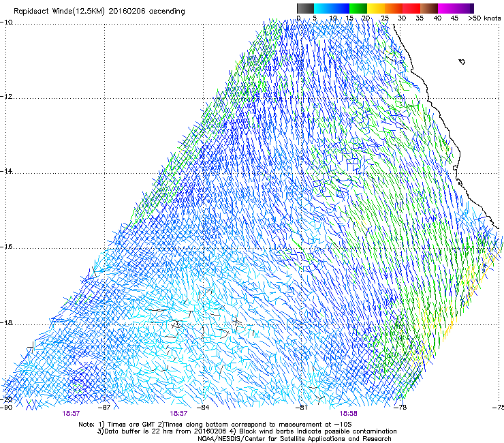Click the ">50 knots" legend label
The height and width of the screenshot is (443, 504).
[x=484, y=18]
